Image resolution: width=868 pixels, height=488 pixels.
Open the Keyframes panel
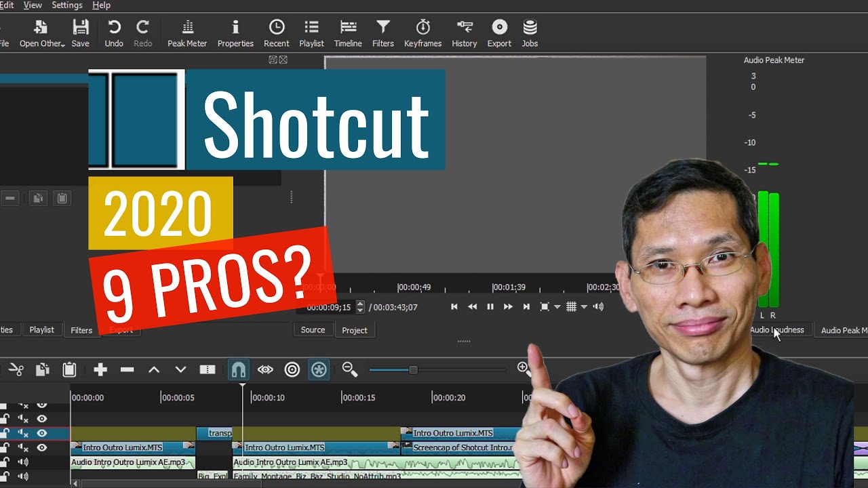[423, 33]
